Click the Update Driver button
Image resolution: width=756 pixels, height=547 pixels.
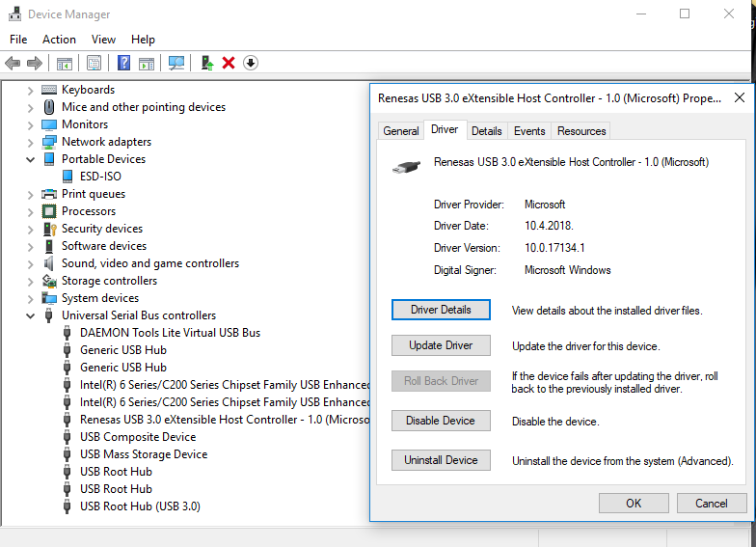coord(441,345)
